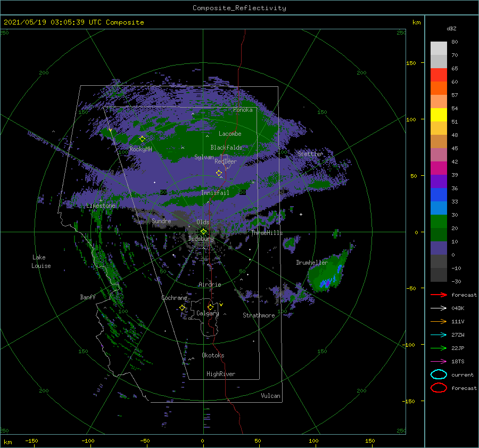Click the Lake Louise label
The height and width of the screenshot is (448, 479).
coord(41,262)
